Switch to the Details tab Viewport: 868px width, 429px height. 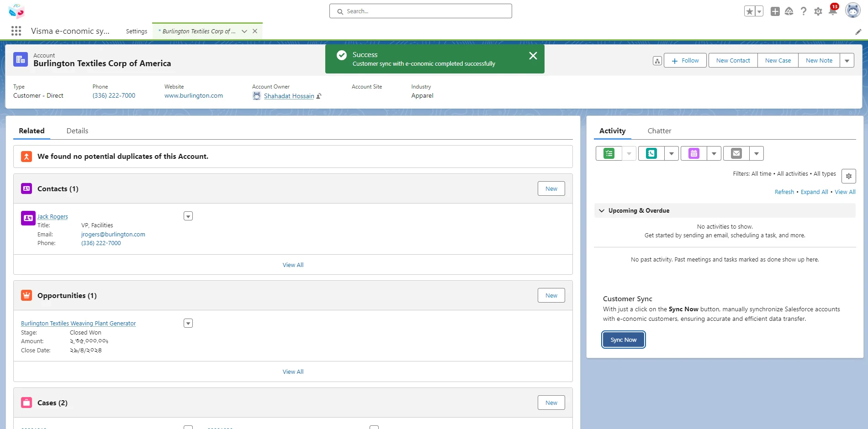pos(77,131)
